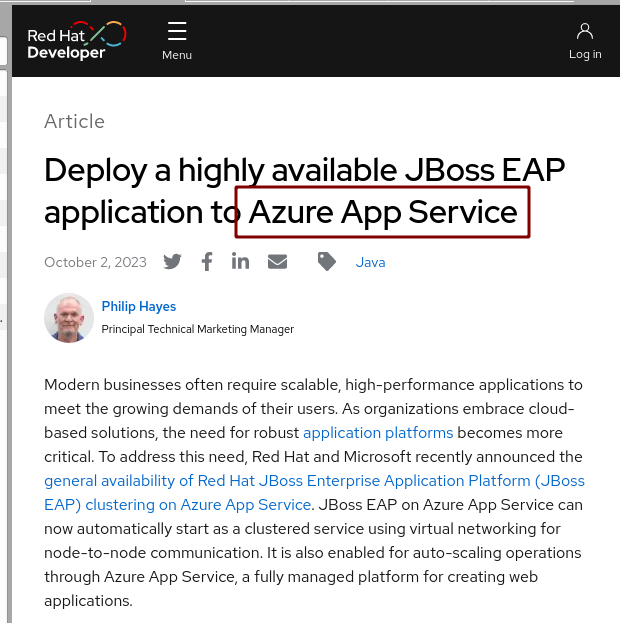Open the hamburger Menu
This screenshot has width=620, height=623.
pyautogui.click(x=177, y=41)
